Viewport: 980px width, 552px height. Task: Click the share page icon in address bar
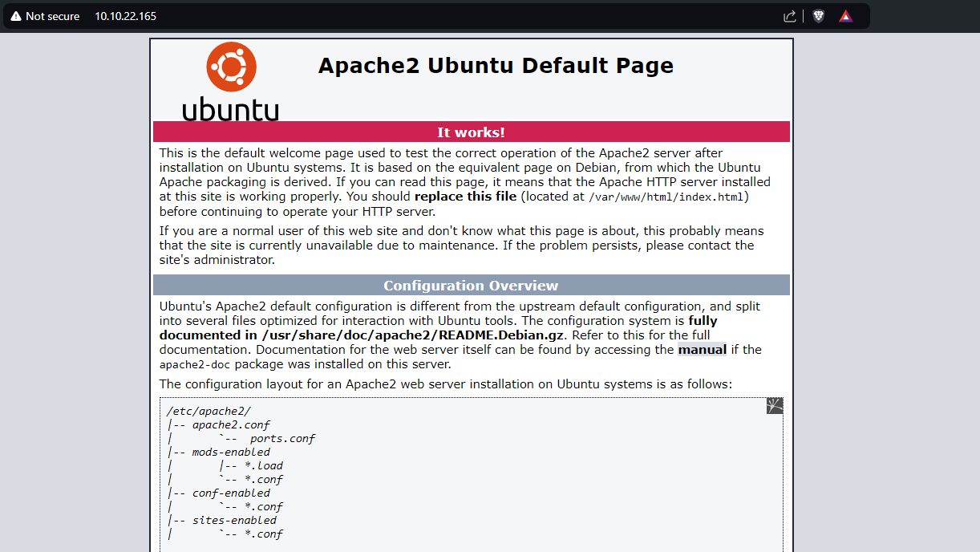(x=790, y=16)
